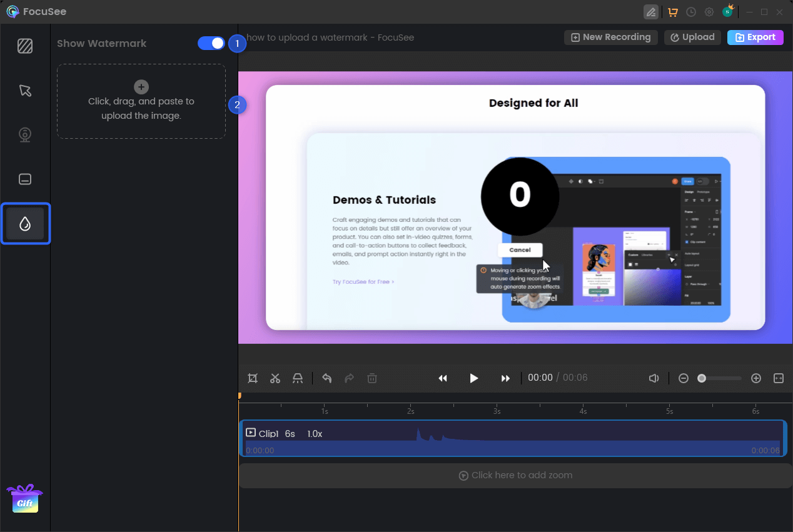
Task: Open the shopping cart purchase icon
Action: tap(673, 12)
